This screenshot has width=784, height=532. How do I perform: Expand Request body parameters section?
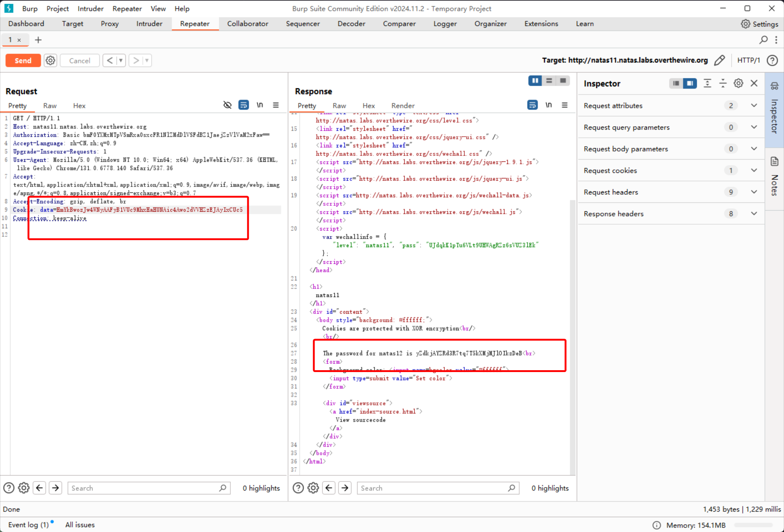(x=671, y=149)
